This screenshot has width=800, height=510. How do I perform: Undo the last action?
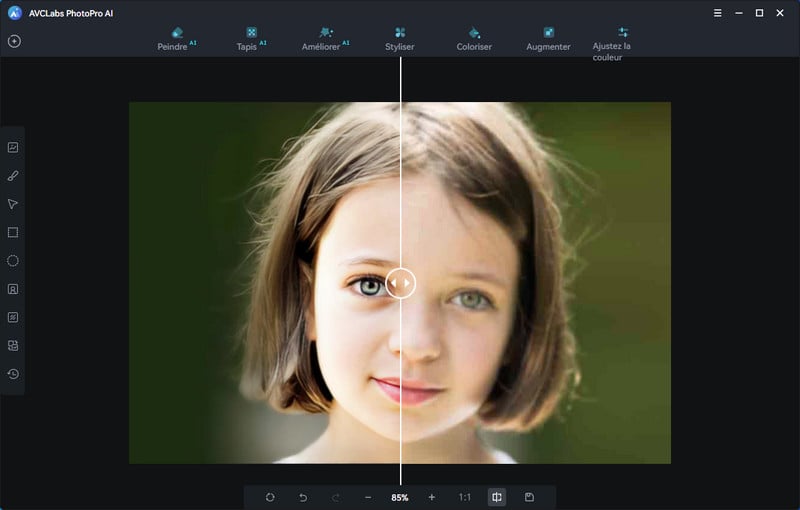[303, 497]
